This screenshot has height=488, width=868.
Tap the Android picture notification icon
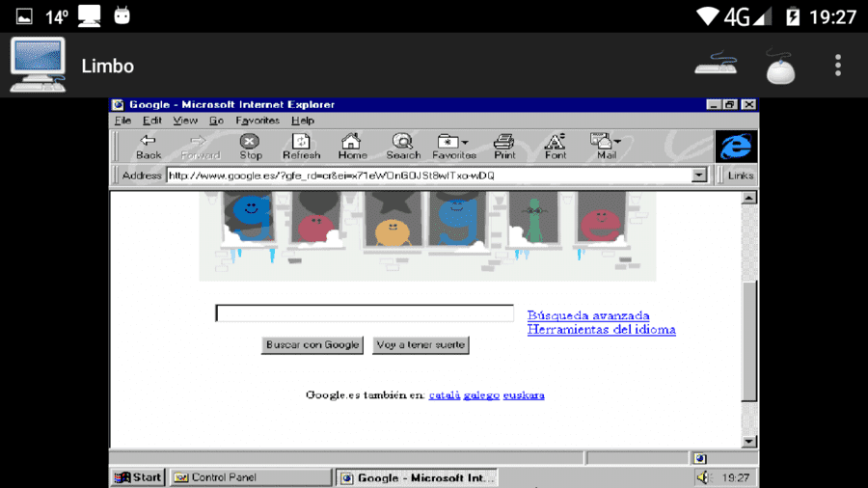tap(24, 16)
